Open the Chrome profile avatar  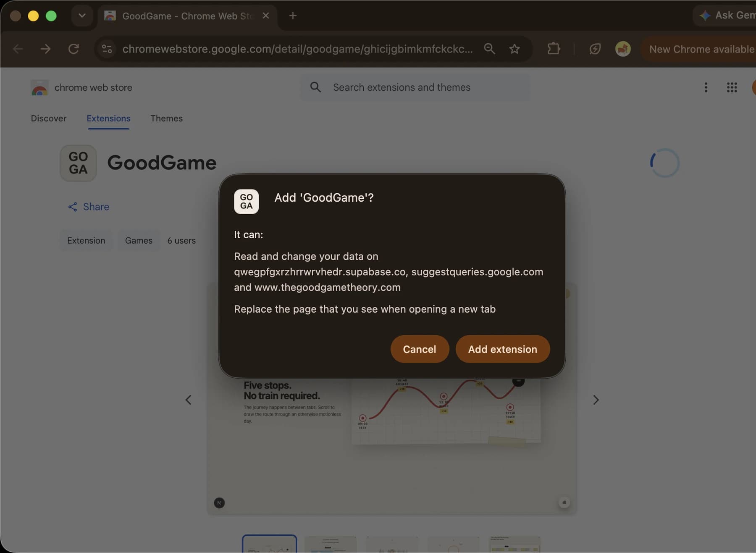pyautogui.click(x=623, y=49)
